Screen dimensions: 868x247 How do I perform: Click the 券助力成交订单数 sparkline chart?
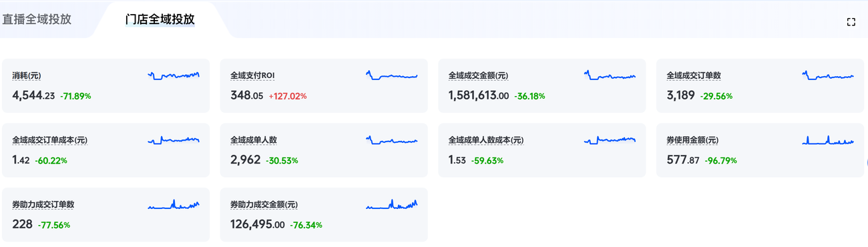coord(174,204)
